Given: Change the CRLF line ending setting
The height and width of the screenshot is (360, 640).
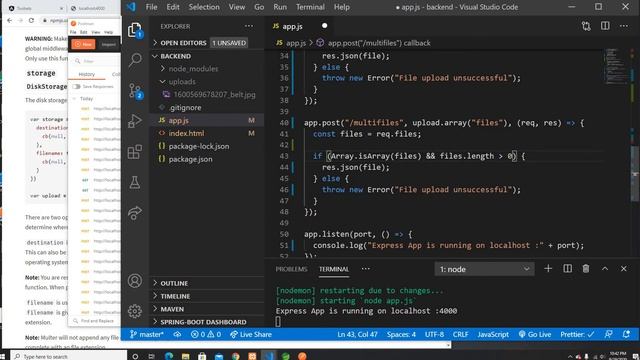Looking at the screenshot, I should (460, 334).
